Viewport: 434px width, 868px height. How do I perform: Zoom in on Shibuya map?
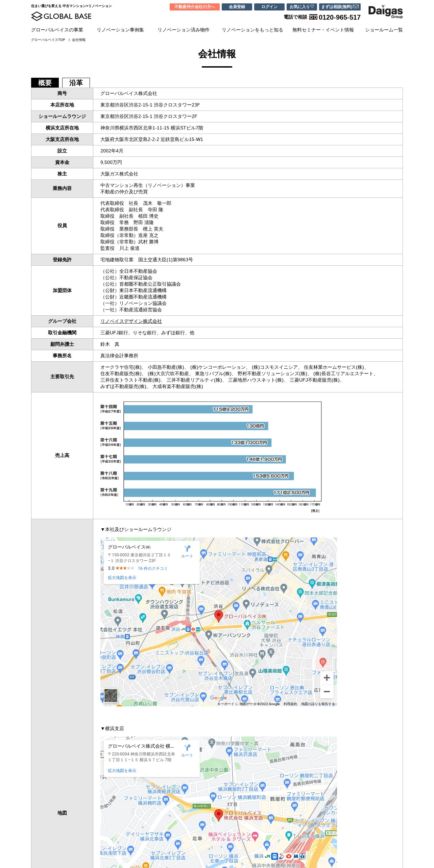(x=327, y=678)
